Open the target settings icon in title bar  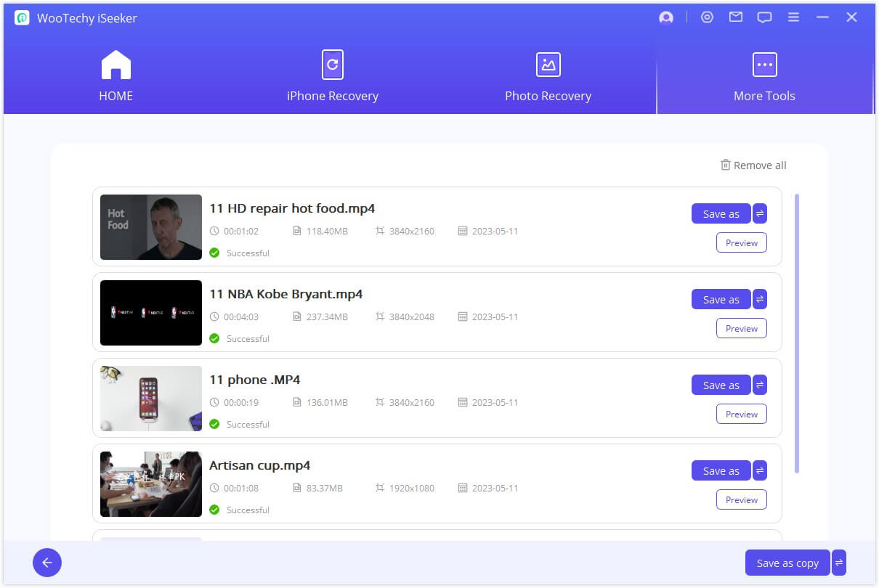707,17
